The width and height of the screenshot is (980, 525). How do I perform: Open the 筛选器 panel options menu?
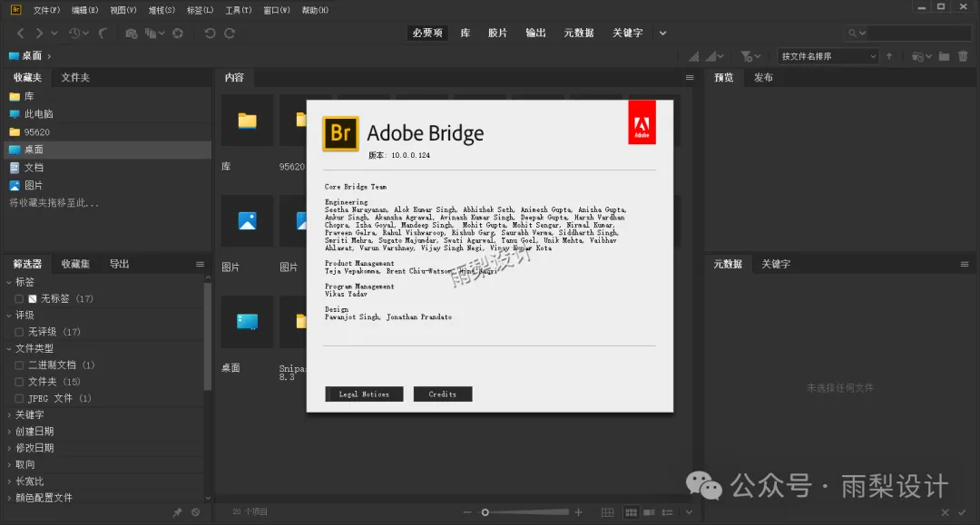click(x=200, y=264)
